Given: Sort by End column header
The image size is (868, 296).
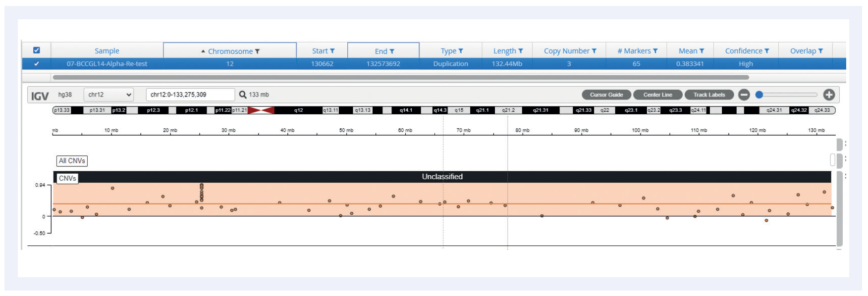Looking at the screenshot, I should click(x=381, y=51).
